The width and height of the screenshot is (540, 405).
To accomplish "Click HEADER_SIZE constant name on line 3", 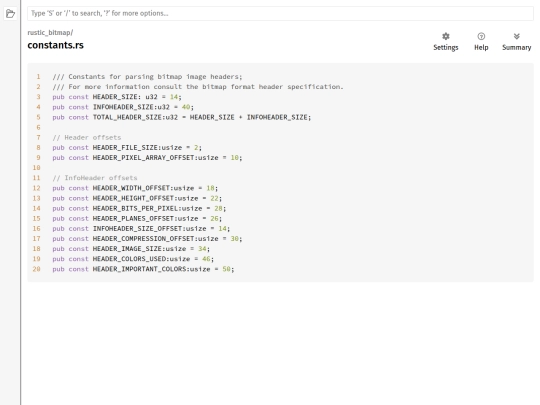I will click(x=115, y=97).
